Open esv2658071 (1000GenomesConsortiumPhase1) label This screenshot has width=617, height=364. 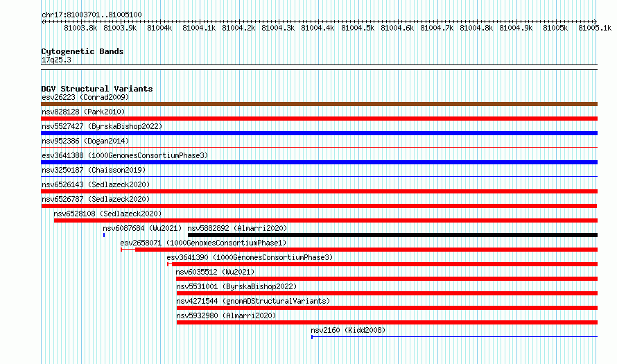[203, 243]
